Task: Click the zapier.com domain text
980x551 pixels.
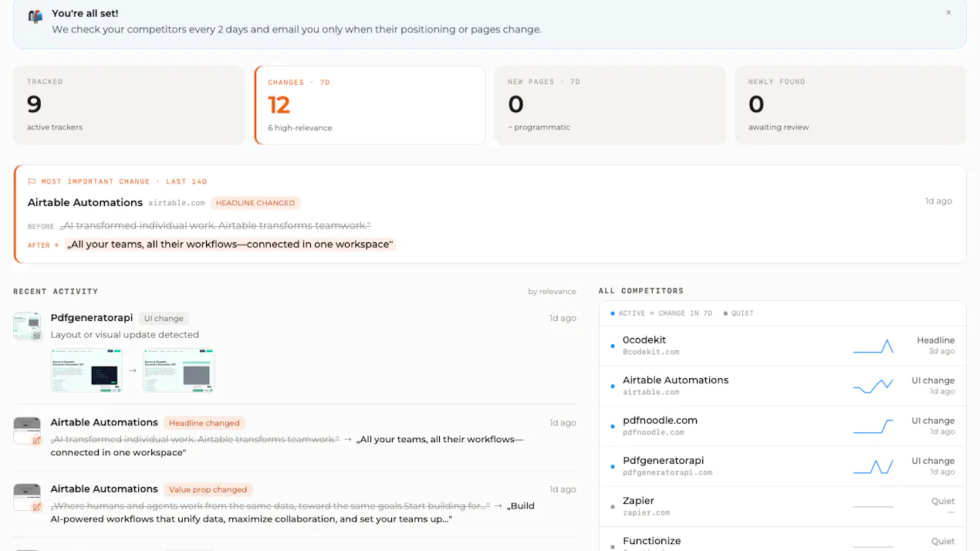Action: [x=646, y=512]
